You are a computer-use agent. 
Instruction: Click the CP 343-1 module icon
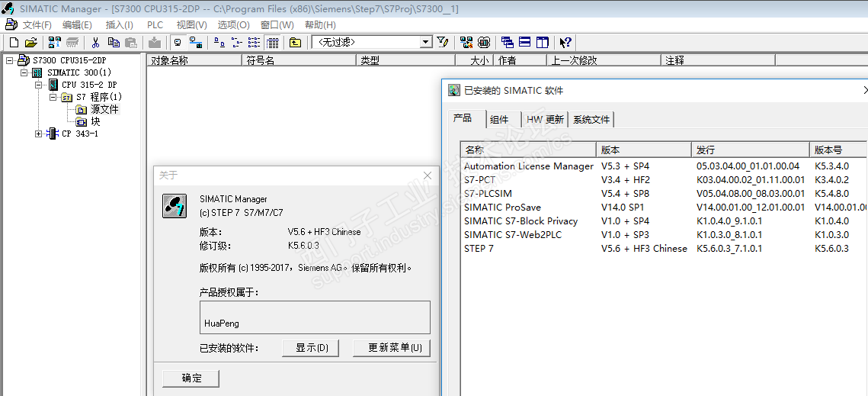coord(52,134)
